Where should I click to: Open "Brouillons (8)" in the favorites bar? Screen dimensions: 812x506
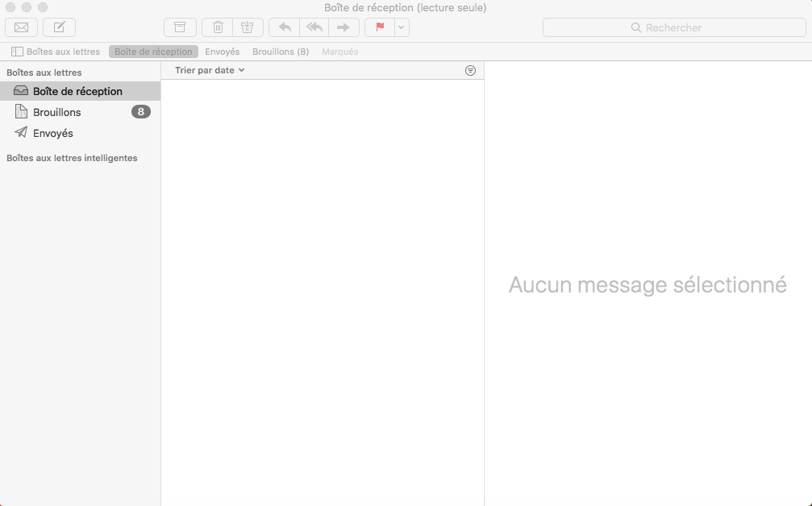[x=281, y=52]
